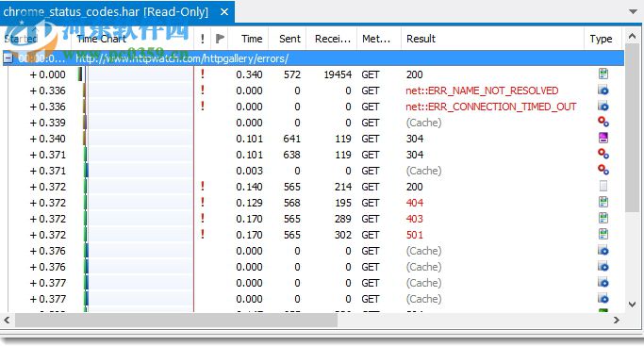Click the horizontal scrollbar right arrow

click(616, 320)
